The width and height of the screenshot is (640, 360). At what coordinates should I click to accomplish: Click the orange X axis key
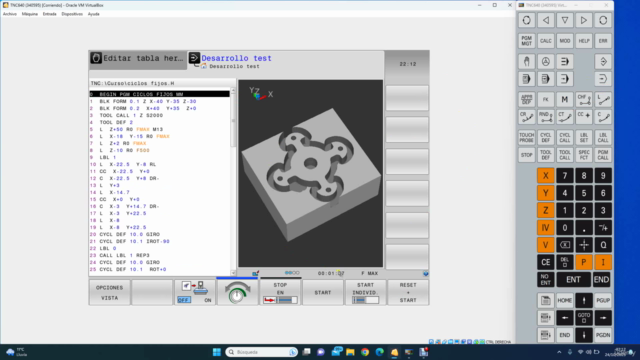[x=546, y=176]
